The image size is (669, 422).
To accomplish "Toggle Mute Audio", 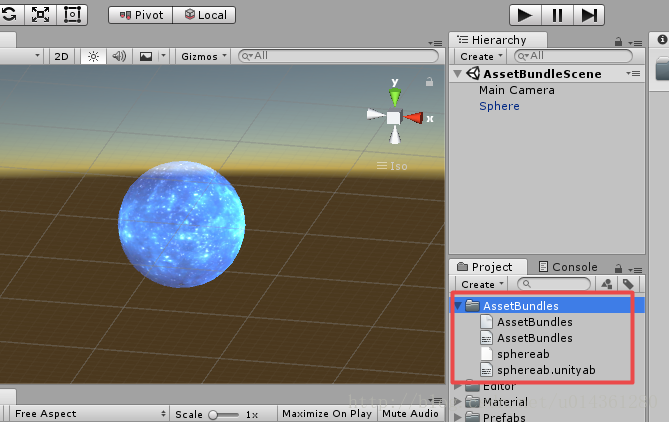I will coord(410,414).
